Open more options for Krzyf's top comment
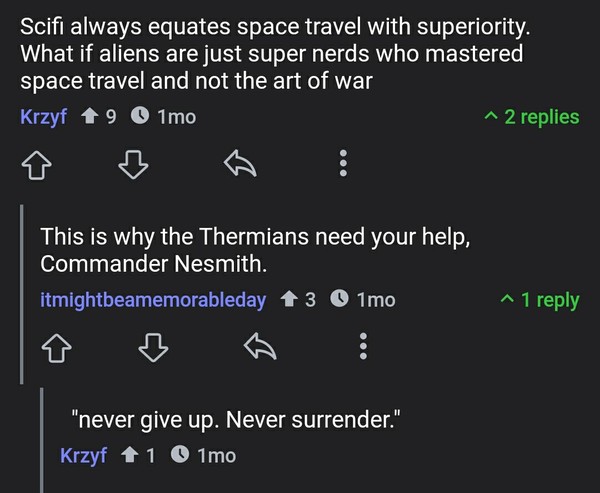The height and width of the screenshot is (493, 600). [343, 162]
